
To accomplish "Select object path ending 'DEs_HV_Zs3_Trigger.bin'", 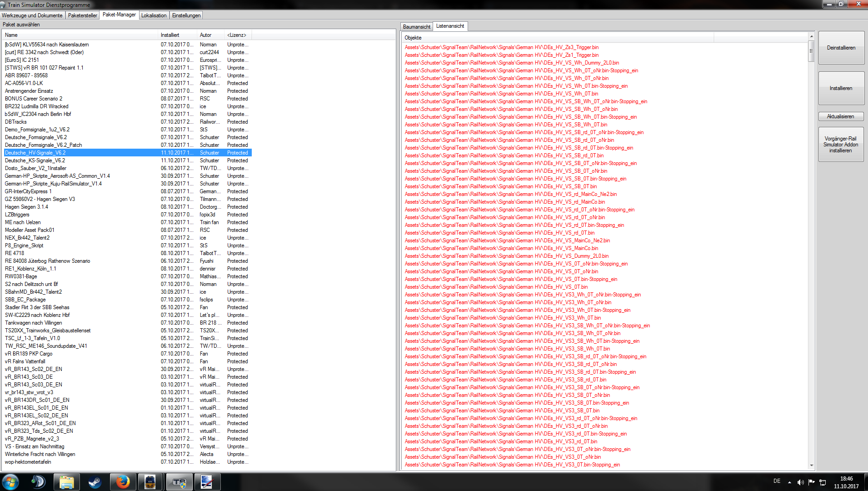I will 502,47.
